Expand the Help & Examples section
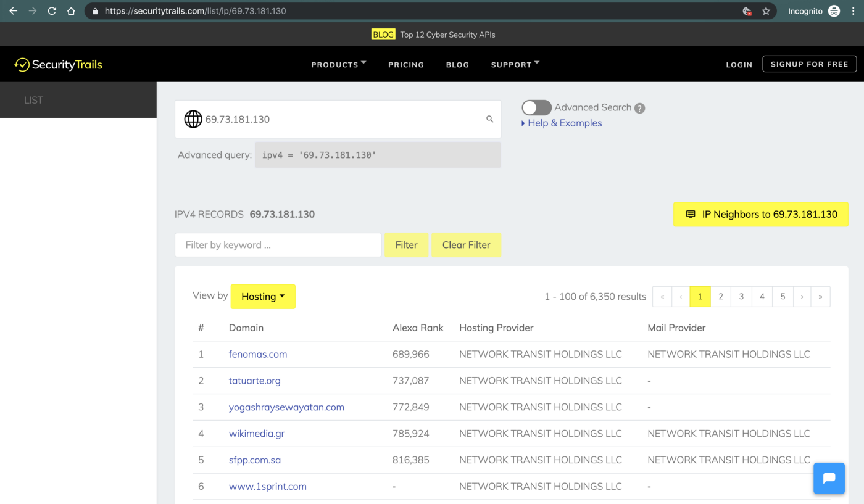This screenshot has height=504, width=864. (x=562, y=123)
